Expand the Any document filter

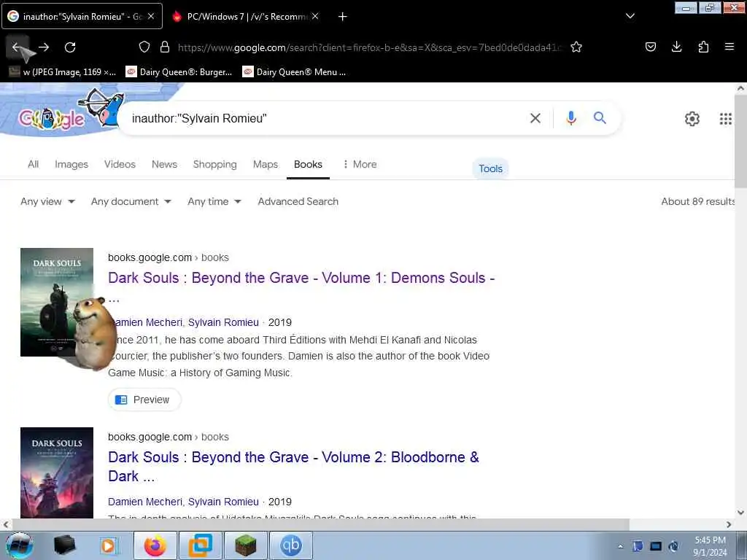coord(131,201)
